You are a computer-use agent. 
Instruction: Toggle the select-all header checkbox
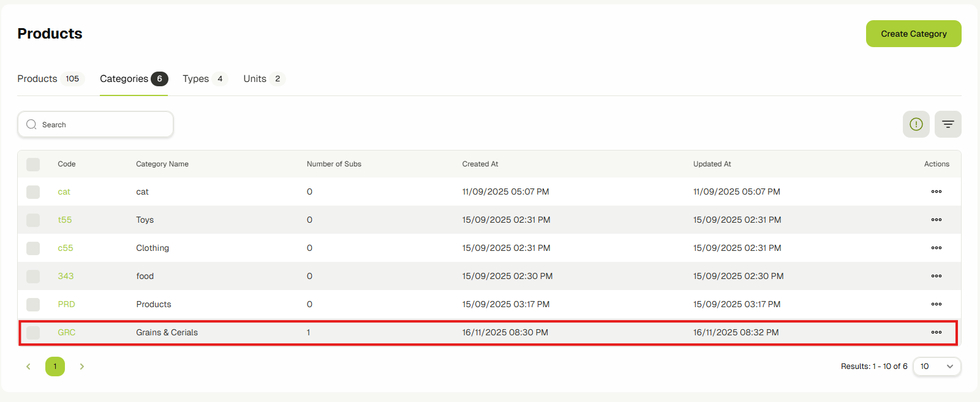pos(33,164)
